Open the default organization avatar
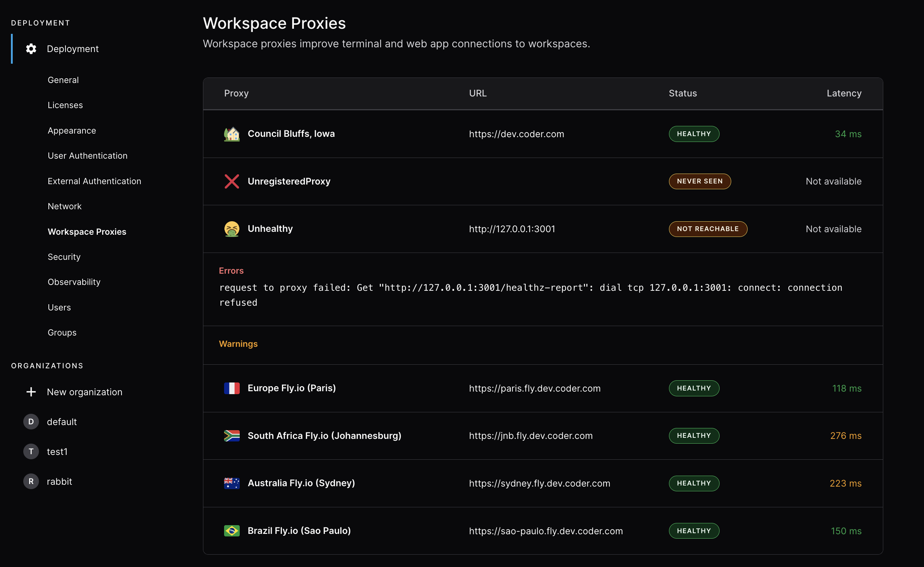This screenshot has height=567, width=924. (31, 421)
